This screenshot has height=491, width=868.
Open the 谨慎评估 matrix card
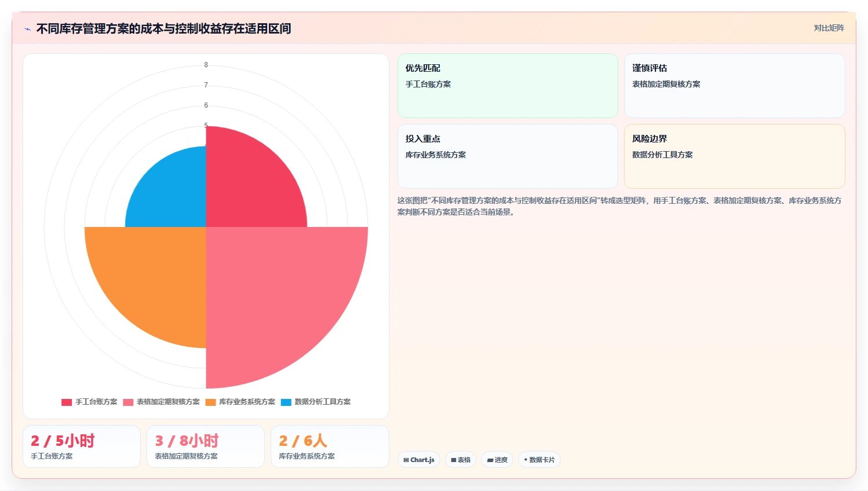click(734, 86)
